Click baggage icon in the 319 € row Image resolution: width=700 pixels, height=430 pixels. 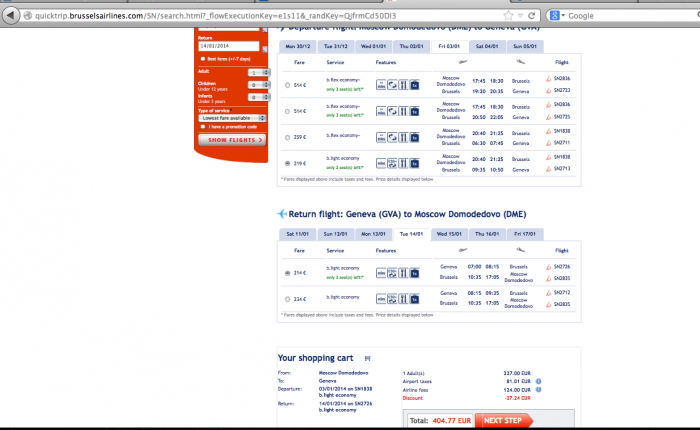(415, 163)
